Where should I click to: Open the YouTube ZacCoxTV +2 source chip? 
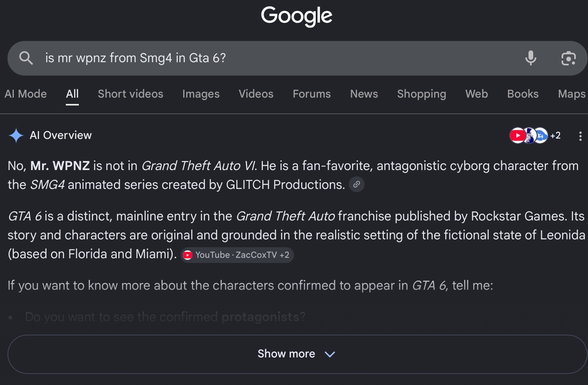(x=237, y=255)
